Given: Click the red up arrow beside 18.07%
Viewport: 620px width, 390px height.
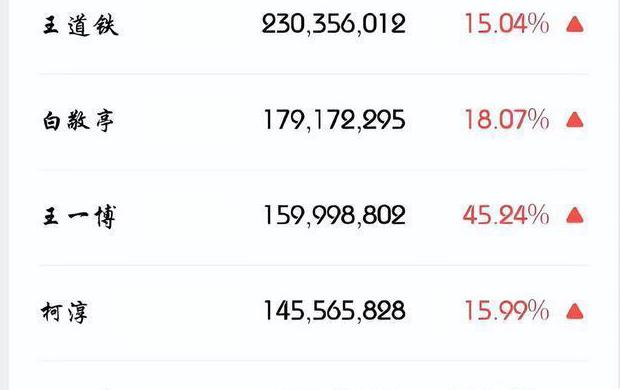Looking at the screenshot, I should pos(575,120).
